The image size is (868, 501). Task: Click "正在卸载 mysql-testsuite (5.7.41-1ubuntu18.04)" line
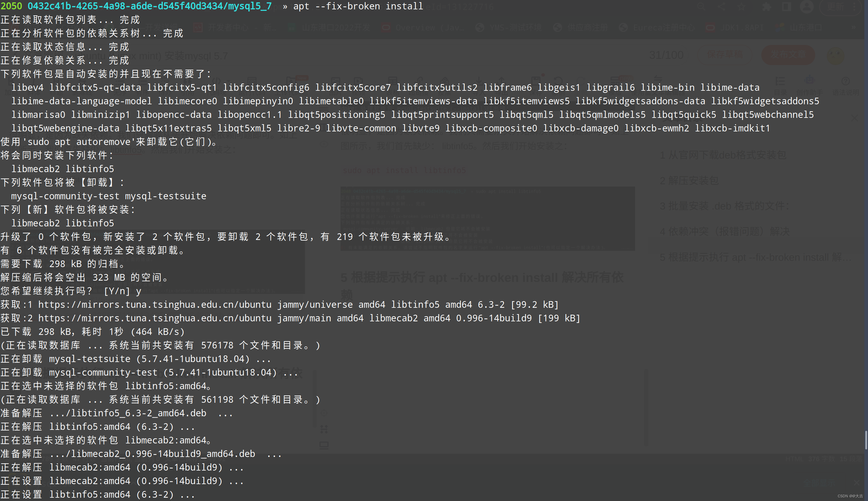pyautogui.click(x=136, y=359)
